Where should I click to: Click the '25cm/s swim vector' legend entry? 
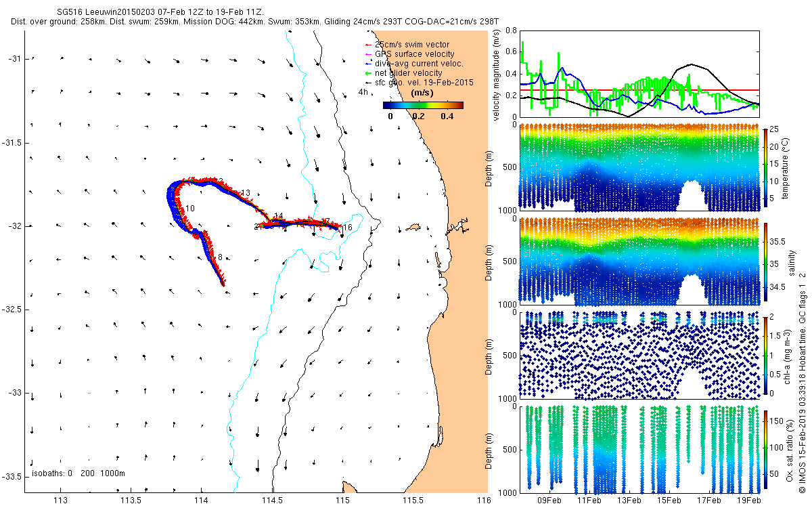click(411, 45)
